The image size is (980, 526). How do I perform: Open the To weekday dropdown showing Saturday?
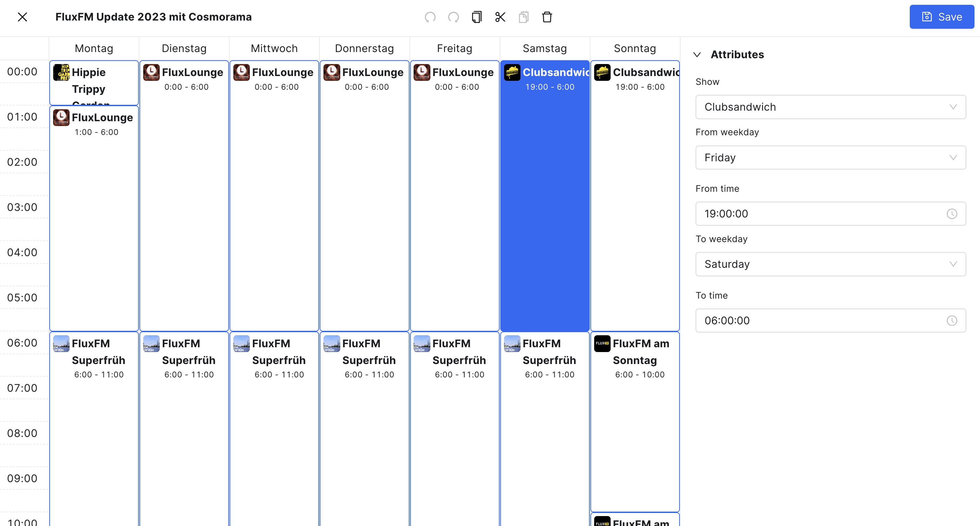(x=831, y=264)
